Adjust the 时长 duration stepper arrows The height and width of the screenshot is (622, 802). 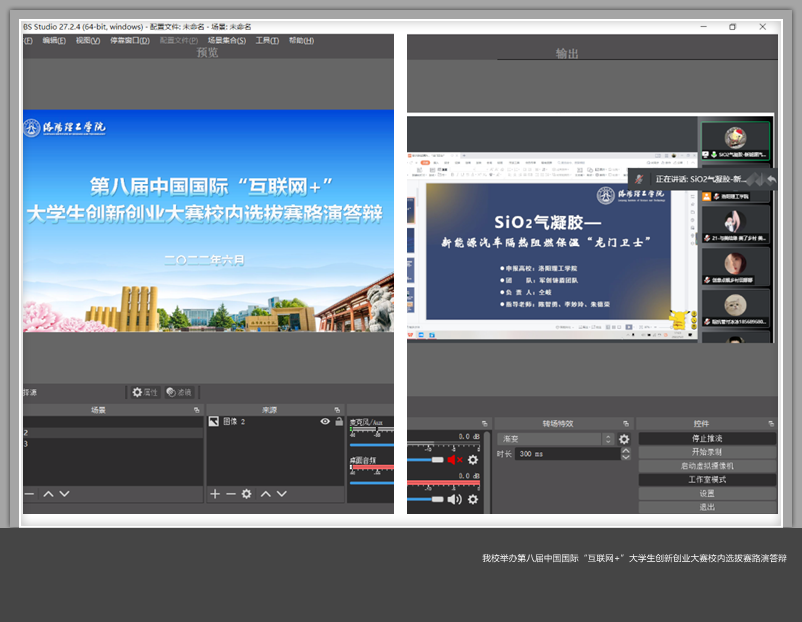(x=626, y=453)
